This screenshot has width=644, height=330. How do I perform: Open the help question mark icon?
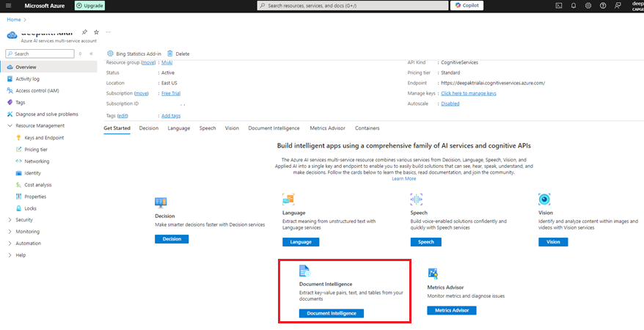(x=602, y=6)
